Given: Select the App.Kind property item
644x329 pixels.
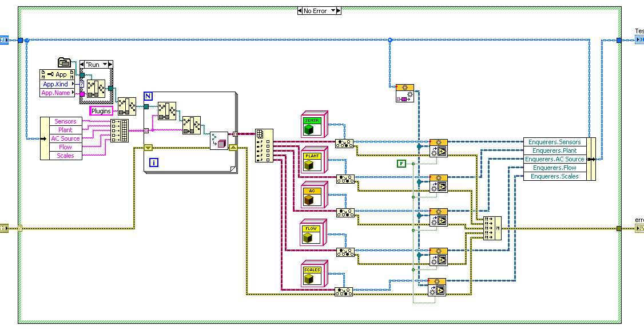Looking at the screenshot, I should pos(55,84).
